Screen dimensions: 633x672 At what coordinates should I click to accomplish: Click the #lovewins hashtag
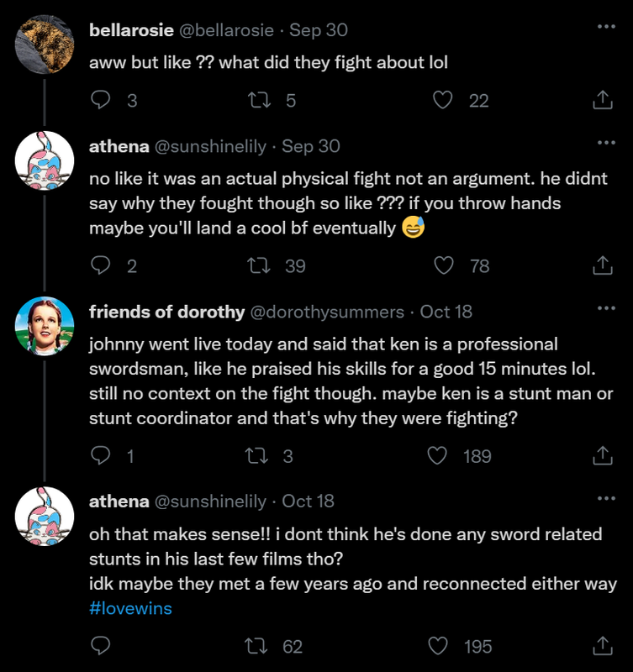[x=130, y=608]
